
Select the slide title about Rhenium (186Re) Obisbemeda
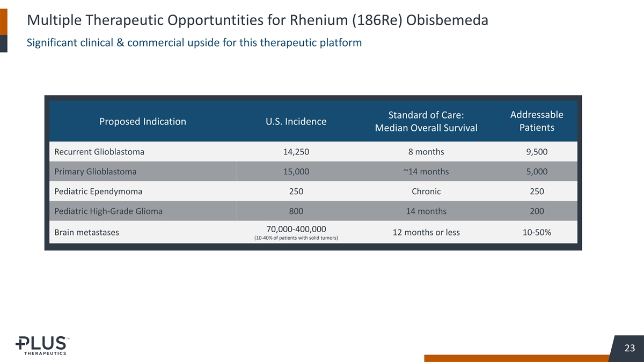click(x=258, y=21)
